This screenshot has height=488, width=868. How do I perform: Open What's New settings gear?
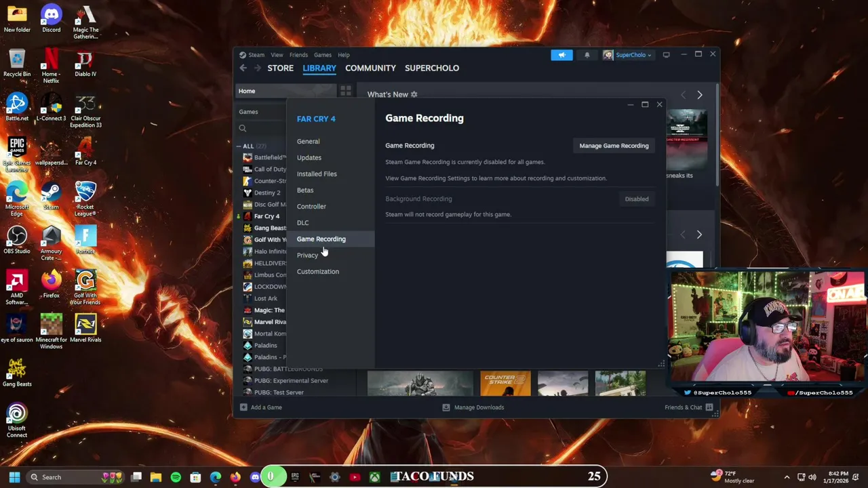(414, 95)
